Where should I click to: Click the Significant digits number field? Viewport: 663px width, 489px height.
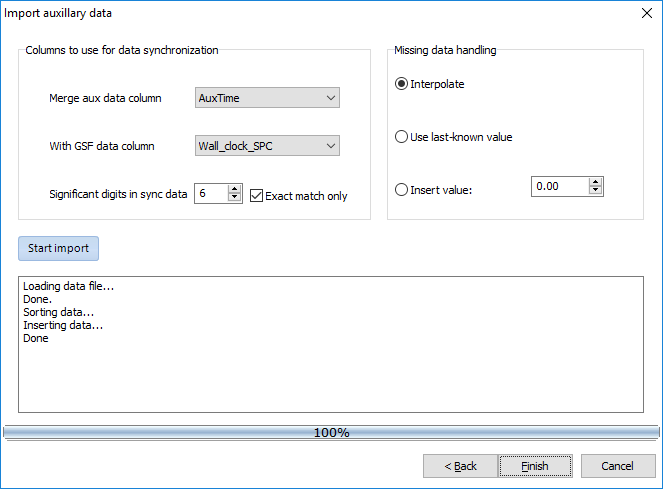click(210, 194)
